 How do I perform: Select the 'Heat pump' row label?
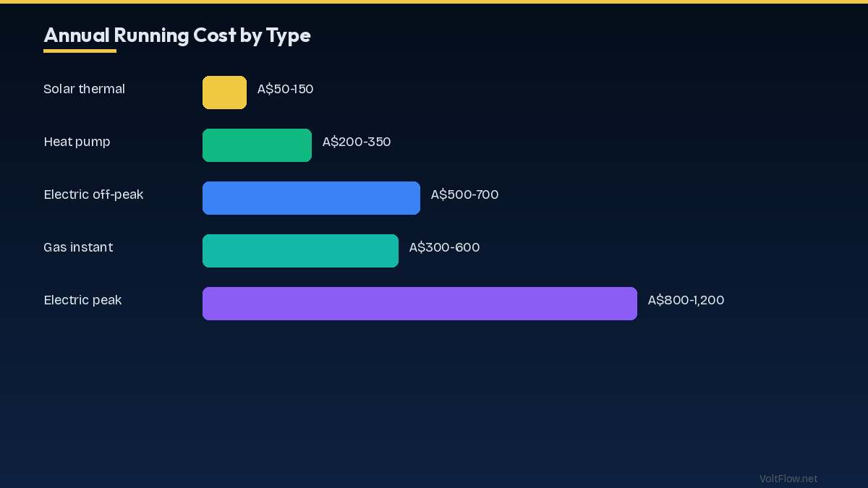coord(77,142)
